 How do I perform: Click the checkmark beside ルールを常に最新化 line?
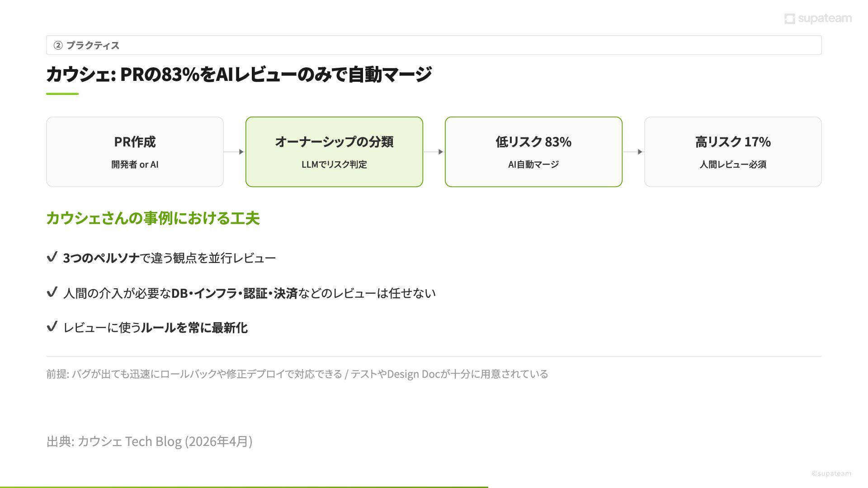[52, 327]
